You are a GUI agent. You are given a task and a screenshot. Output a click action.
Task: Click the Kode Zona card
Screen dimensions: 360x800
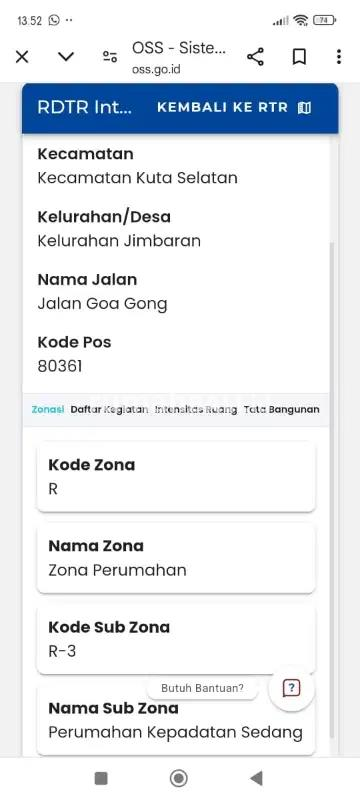[x=176, y=477]
